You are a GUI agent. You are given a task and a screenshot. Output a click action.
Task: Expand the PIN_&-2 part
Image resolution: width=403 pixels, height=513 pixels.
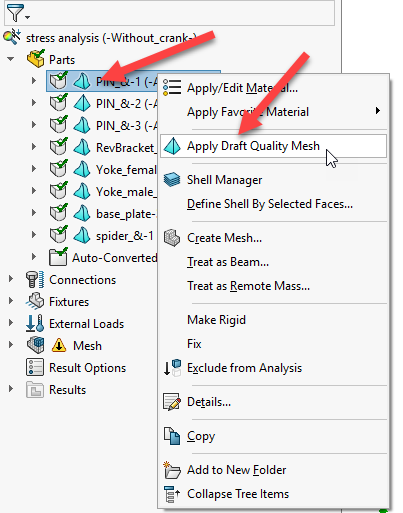point(34,103)
